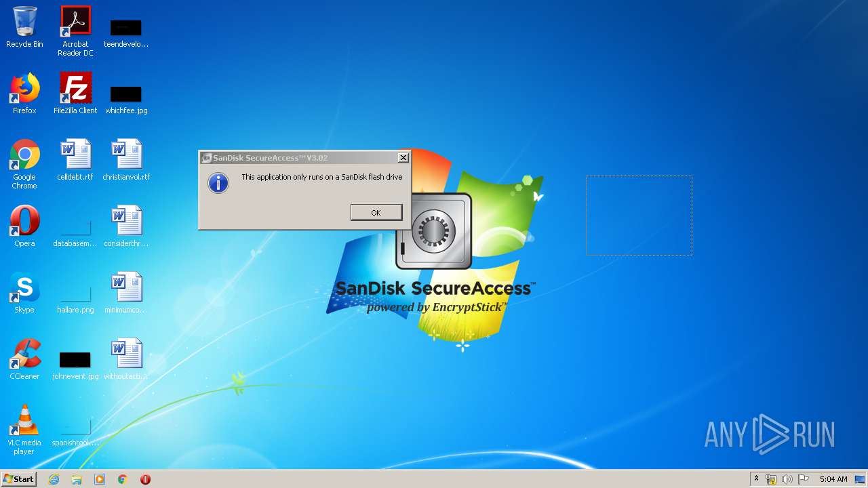Open the Windows Start menu

pyautogui.click(x=19, y=479)
